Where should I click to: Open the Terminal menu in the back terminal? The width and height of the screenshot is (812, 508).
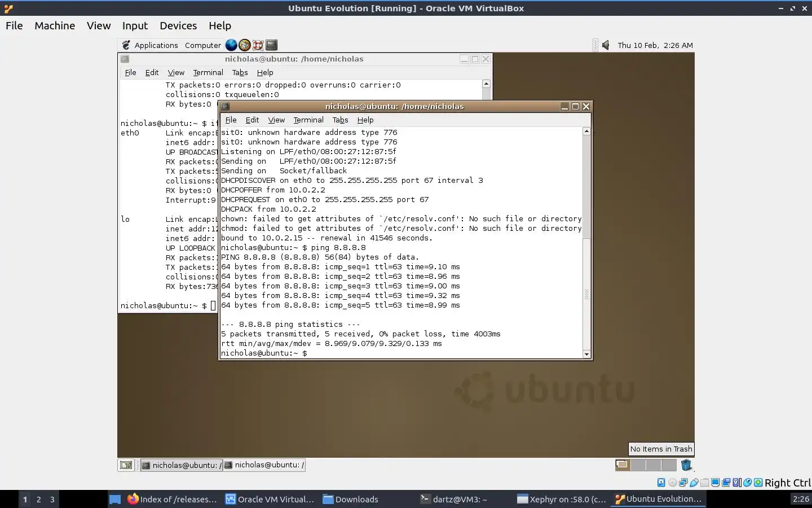click(208, 72)
